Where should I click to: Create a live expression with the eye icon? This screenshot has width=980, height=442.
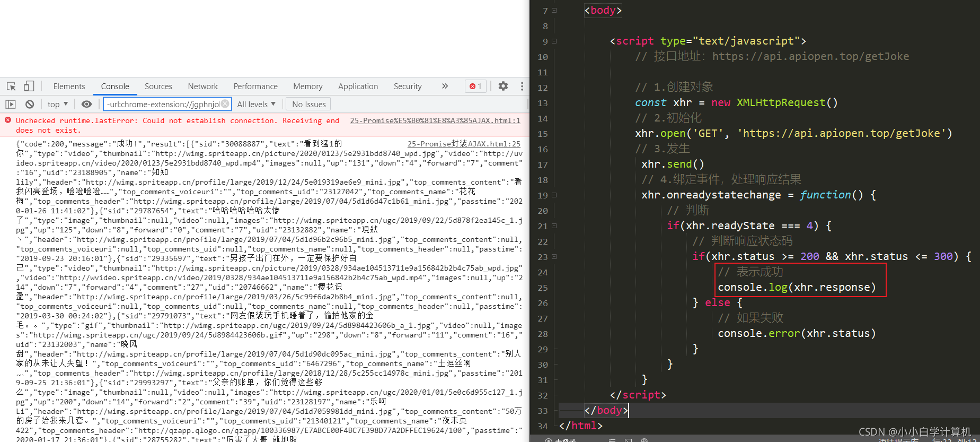87,105
